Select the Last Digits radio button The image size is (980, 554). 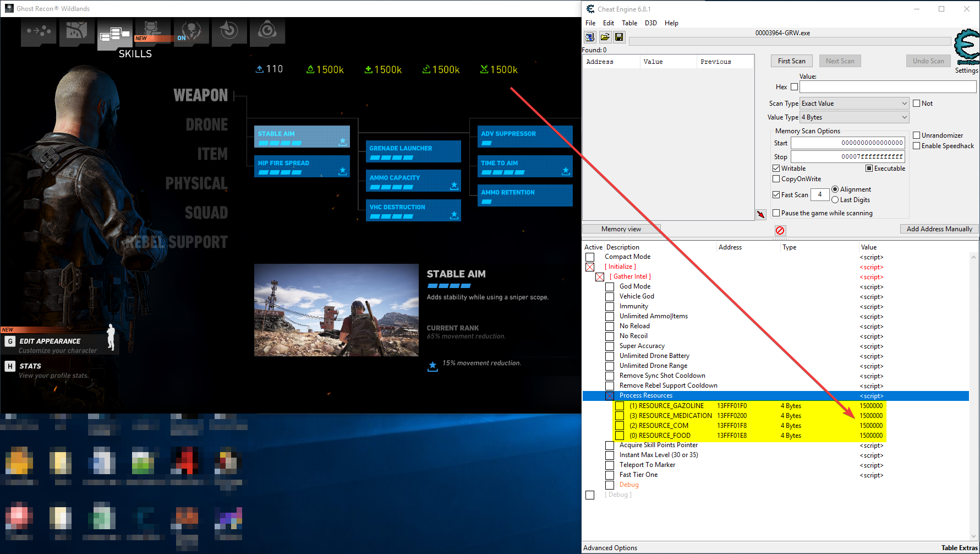835,200
